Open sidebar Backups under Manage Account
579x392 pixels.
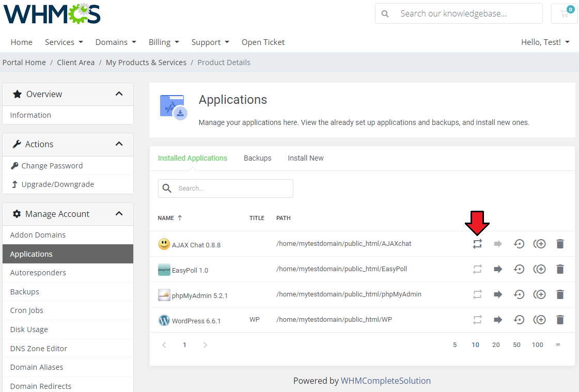[68, 292]
